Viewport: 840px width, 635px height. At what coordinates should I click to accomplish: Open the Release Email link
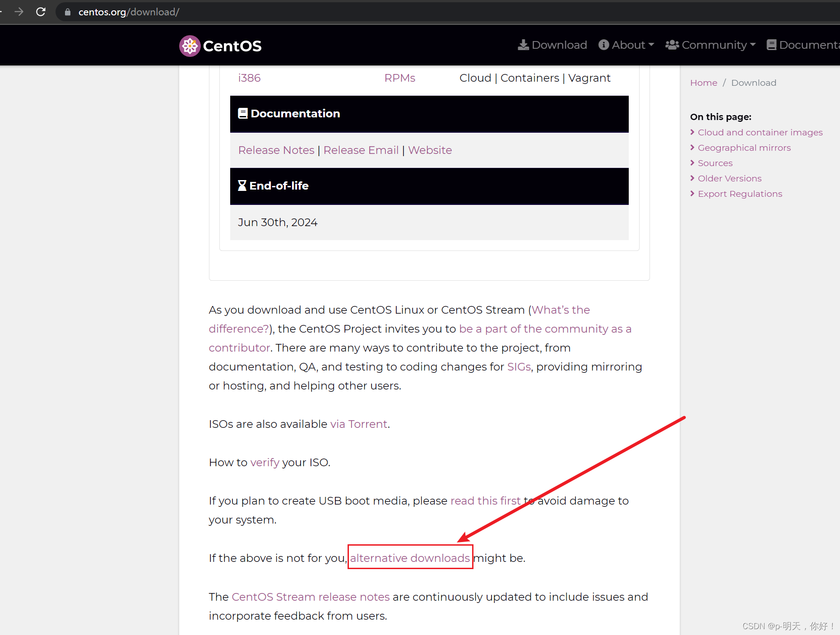point(361,150)
